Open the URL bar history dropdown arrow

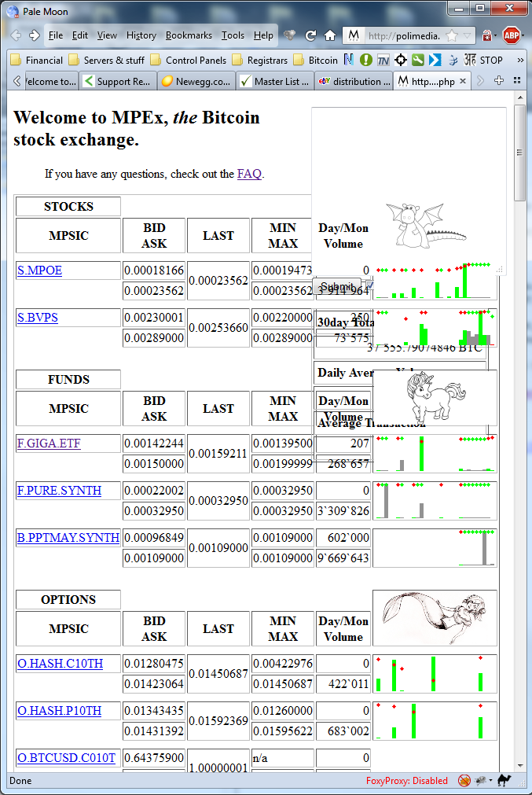tap(467, 36)
